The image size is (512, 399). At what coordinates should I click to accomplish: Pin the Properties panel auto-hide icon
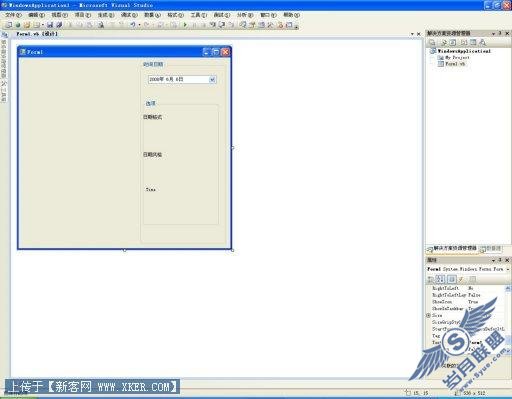point(500,260)
